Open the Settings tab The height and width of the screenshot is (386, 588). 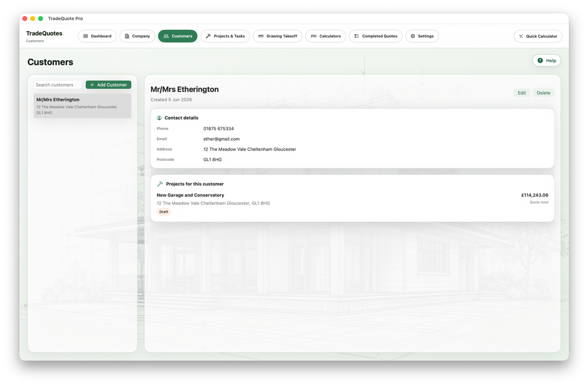click(422, 36)
